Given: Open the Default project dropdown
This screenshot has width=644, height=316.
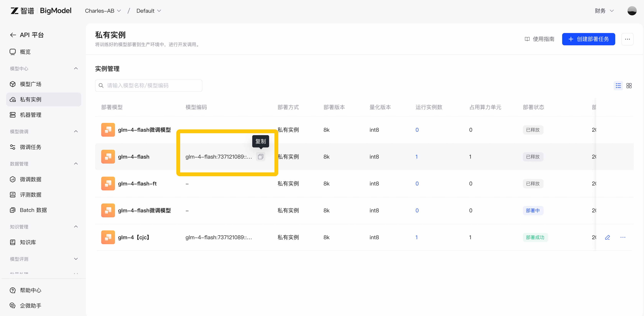Looking at the screenshot, I should [x=149, y=11].
